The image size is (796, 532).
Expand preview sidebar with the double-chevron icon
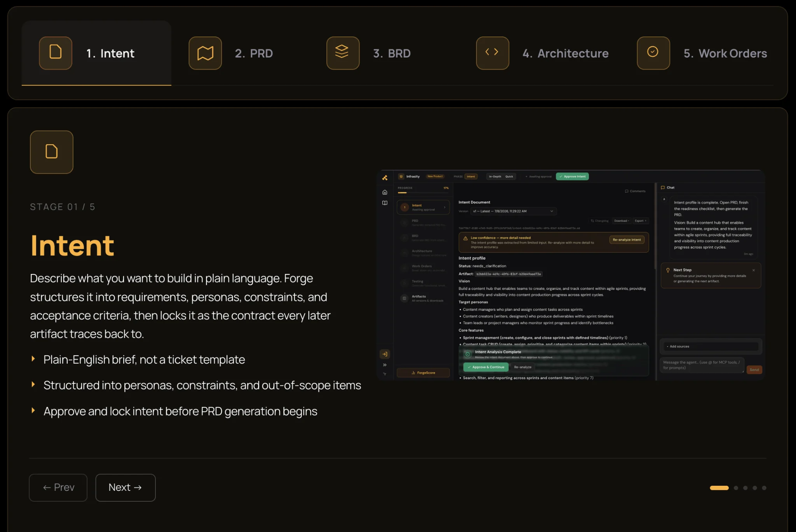(x=385, y=365)
